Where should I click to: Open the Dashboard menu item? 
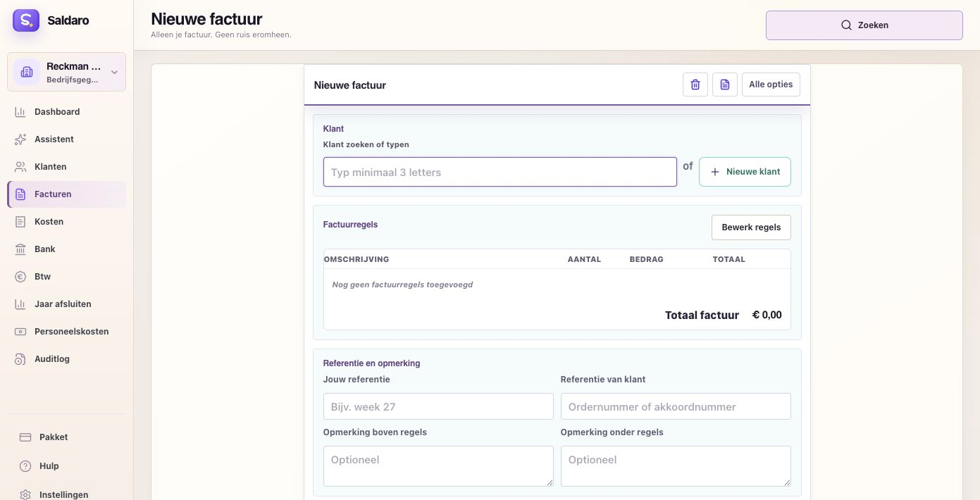click(67, 112)
